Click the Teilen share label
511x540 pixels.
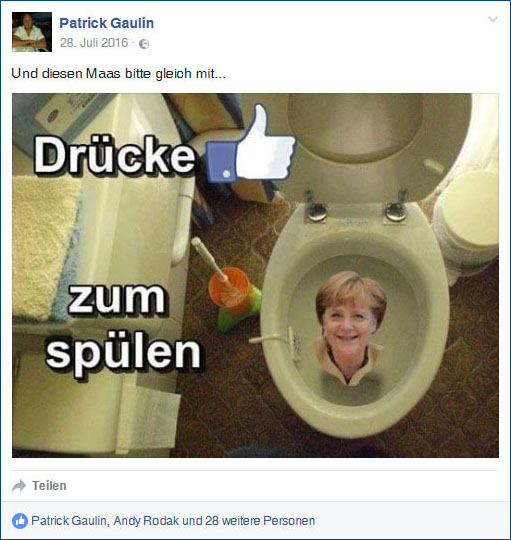click(49, 486)
